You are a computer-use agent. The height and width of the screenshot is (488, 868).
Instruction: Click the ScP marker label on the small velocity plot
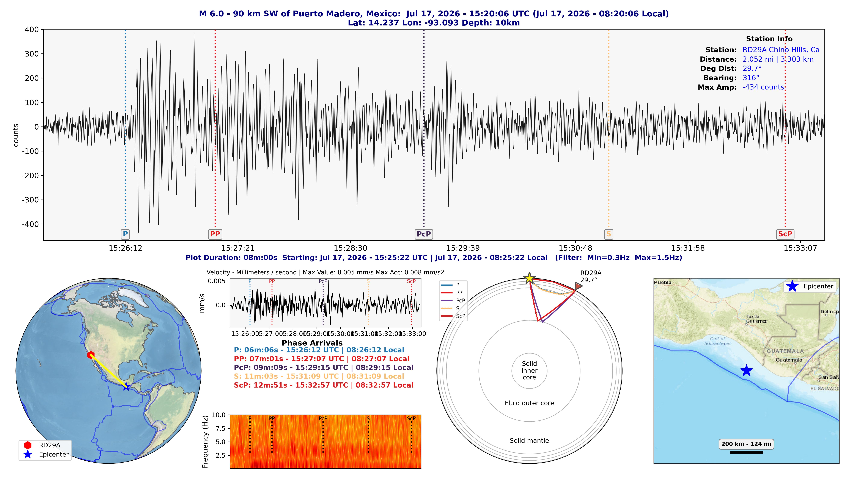(x=411, y=281)
